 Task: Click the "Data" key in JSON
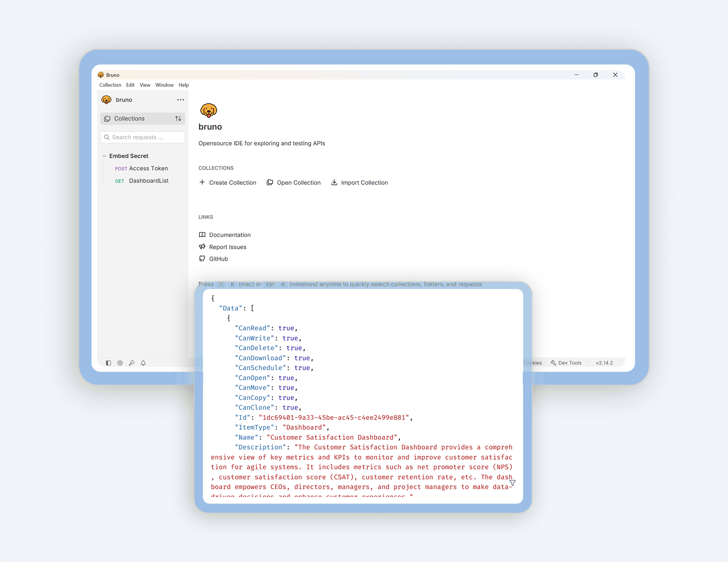[231, 308]
